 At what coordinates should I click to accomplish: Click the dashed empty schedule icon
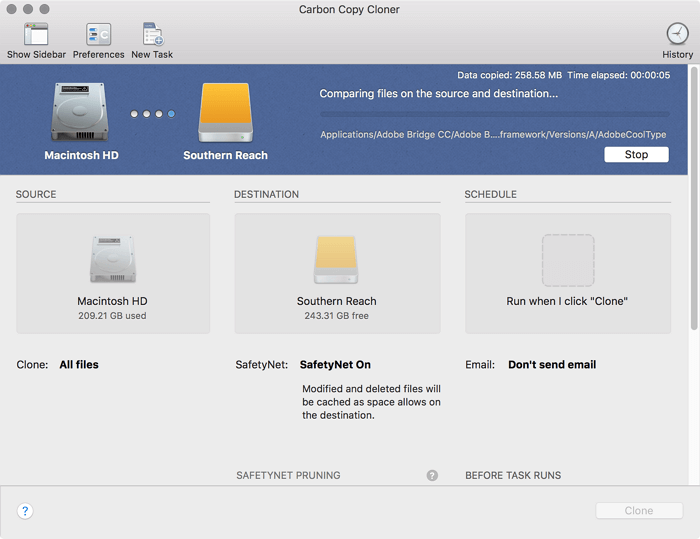point(568,260)
